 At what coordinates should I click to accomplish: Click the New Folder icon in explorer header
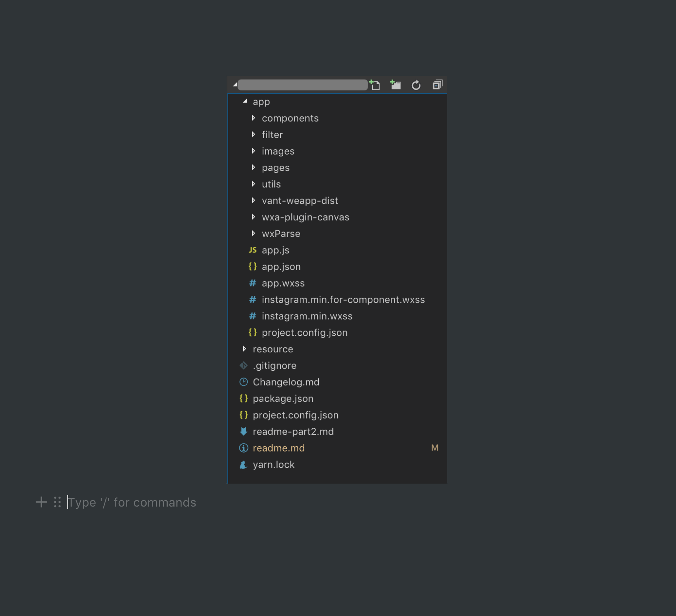pos(395,85)
